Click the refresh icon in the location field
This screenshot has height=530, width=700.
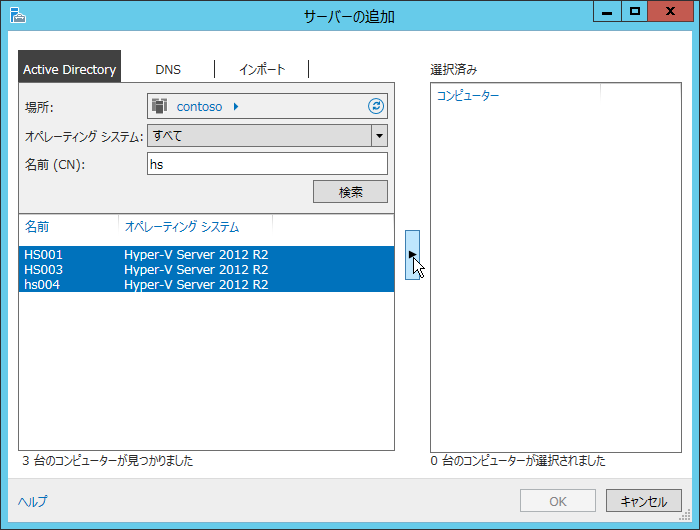(x=376, y=106)
